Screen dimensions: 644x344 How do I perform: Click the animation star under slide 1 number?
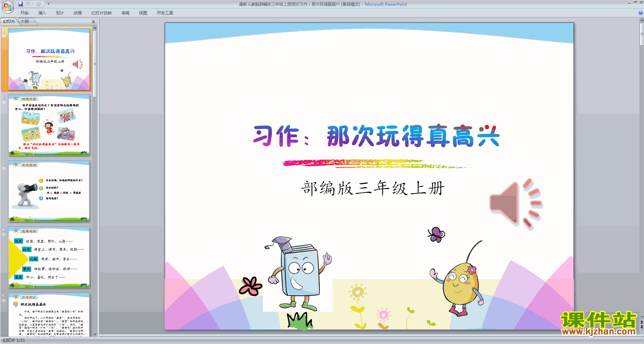click(x=4, y=36)
